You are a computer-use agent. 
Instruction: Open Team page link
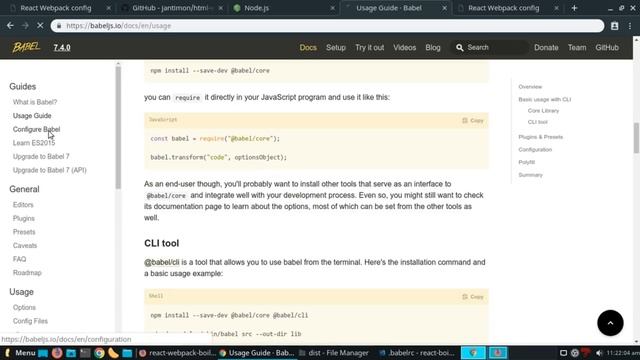(577, 48)
